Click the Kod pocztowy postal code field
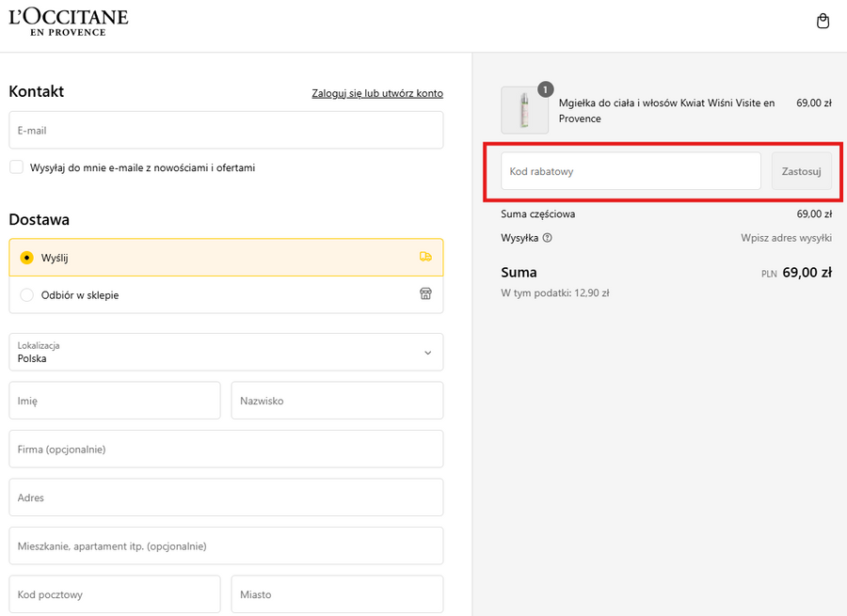 tap(114, 594)
